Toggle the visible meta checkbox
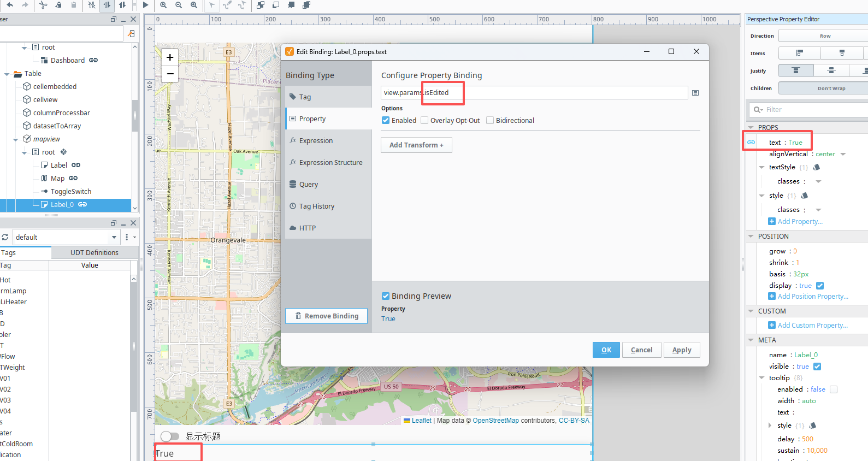 tap(817, 367)
